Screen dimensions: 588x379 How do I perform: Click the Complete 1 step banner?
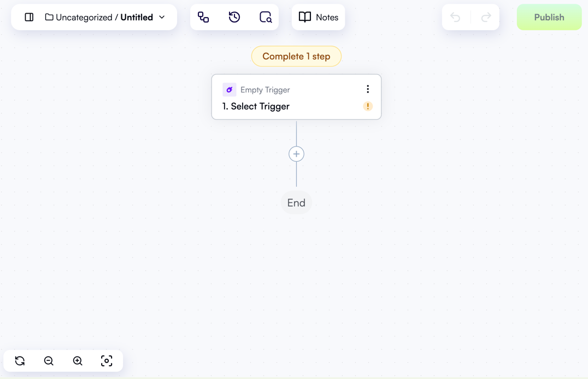pyautogui.click(x=296, y=56)
